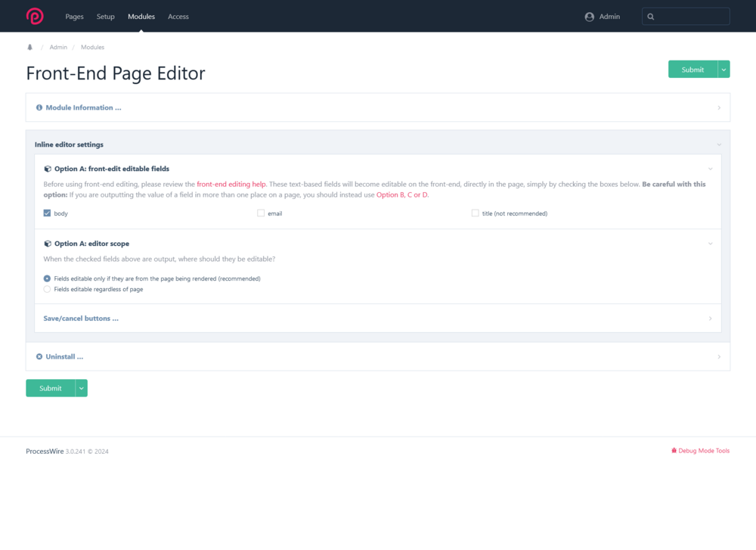Open the top Submit button dropdown arrow
Image resolution: width=756 pixels, height=550 pixels.
[x=723, y=70]
